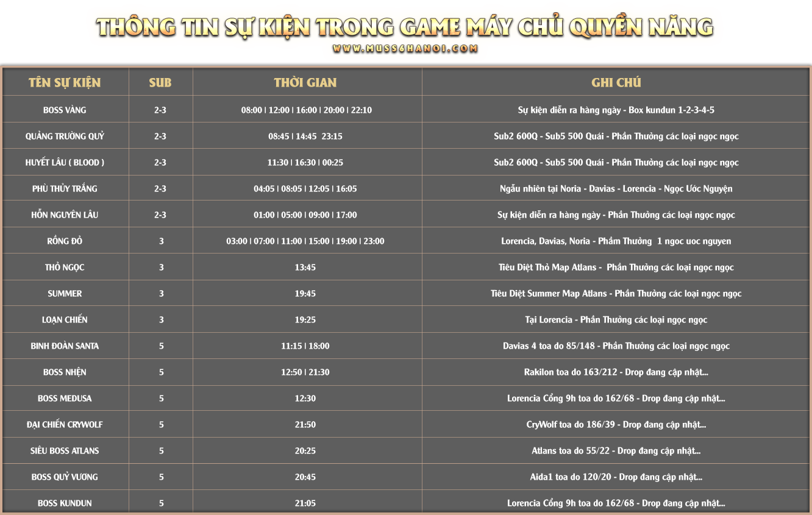Click the 'HUYẾT LÂU ( BLOOD )' event name
Screen dimensions: 812x515
coord(65,163)
